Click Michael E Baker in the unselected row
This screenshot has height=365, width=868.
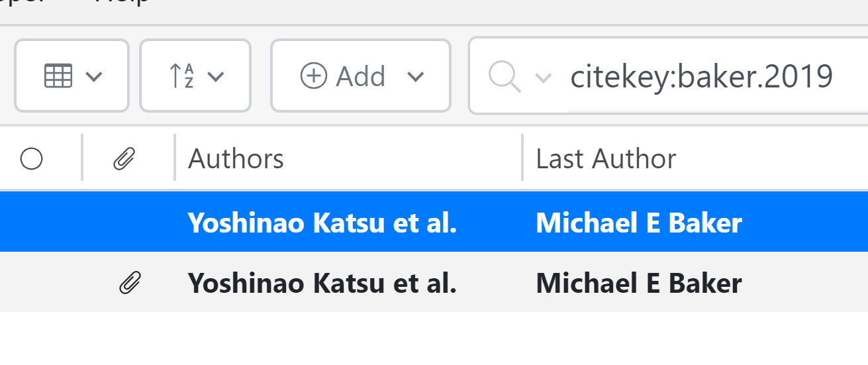pos(638,283)
